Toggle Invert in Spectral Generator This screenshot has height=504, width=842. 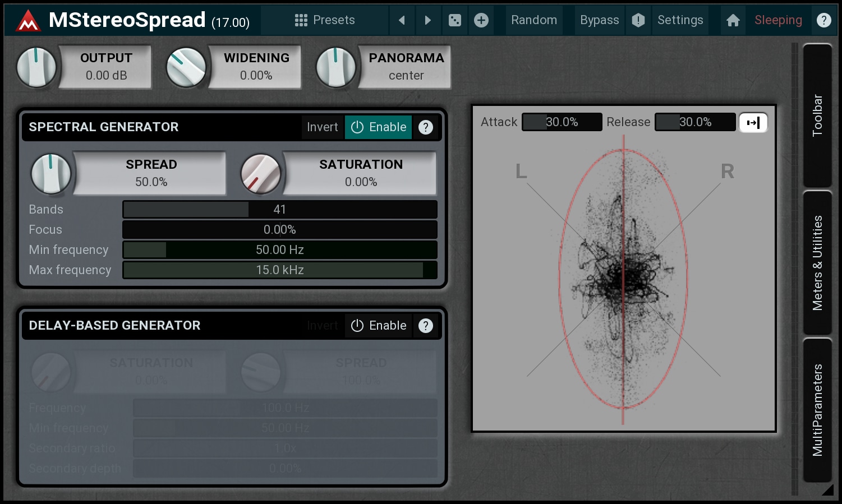coord(322,127)
